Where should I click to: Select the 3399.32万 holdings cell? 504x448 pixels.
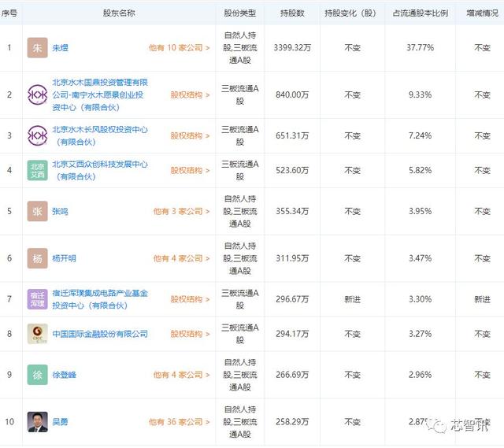pos(292,48)
